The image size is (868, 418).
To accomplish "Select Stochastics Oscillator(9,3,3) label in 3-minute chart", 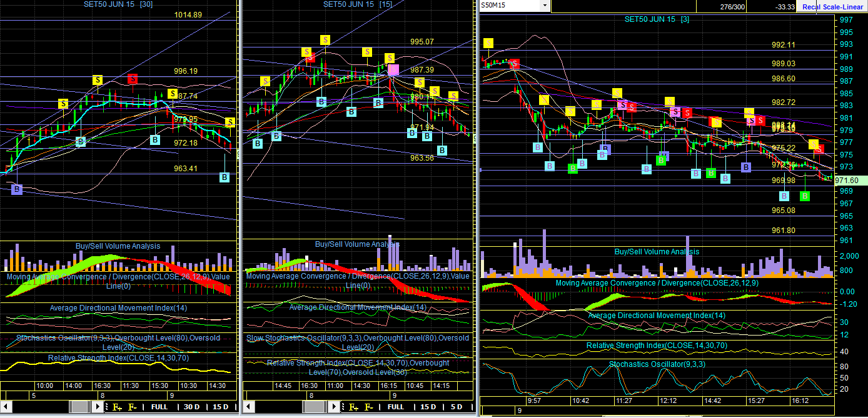I will coord(657,364).
